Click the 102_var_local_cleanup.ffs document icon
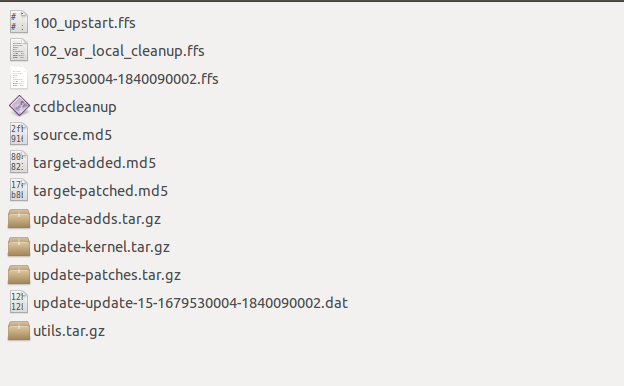This screenshot has width=624, height=386. pos(19,50)
